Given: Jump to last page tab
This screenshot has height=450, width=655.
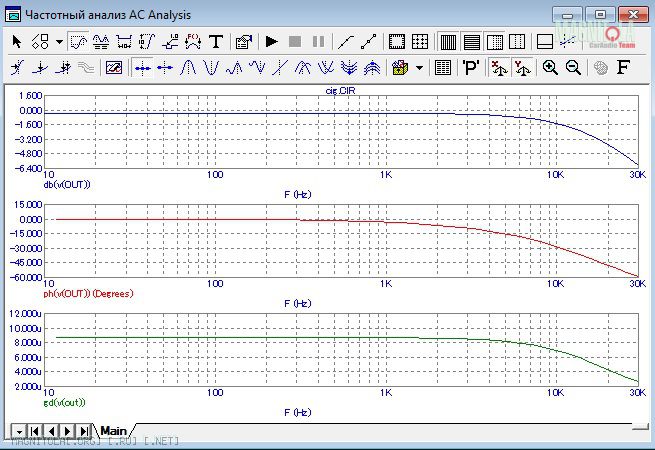Looking at the screenshot, I should point(84,431).
